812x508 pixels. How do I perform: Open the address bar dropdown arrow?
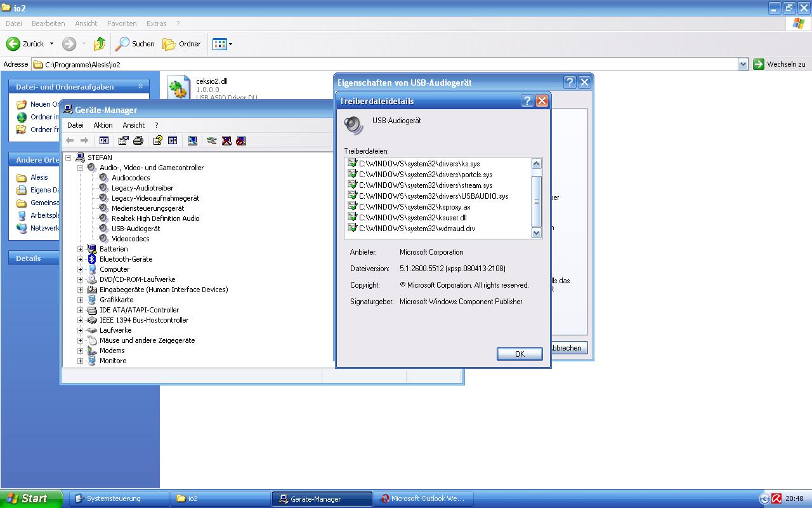743,64
